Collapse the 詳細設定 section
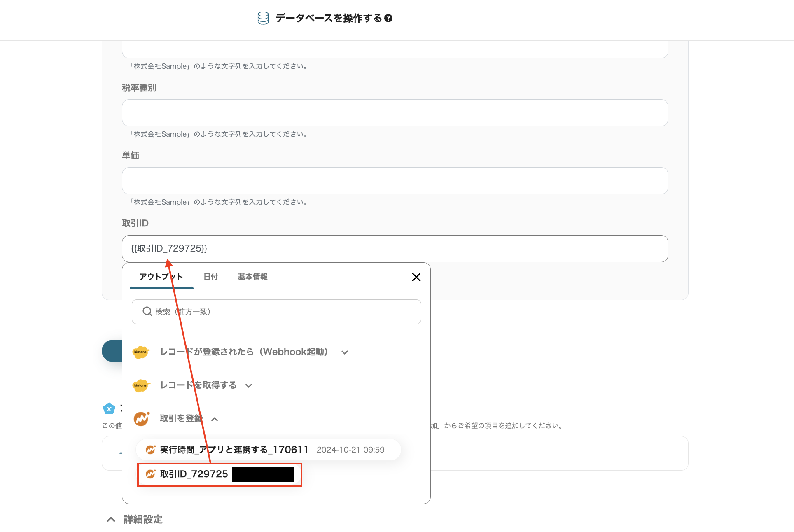The image size is (794, 532). pyautogui.click(x=111, y=520)
